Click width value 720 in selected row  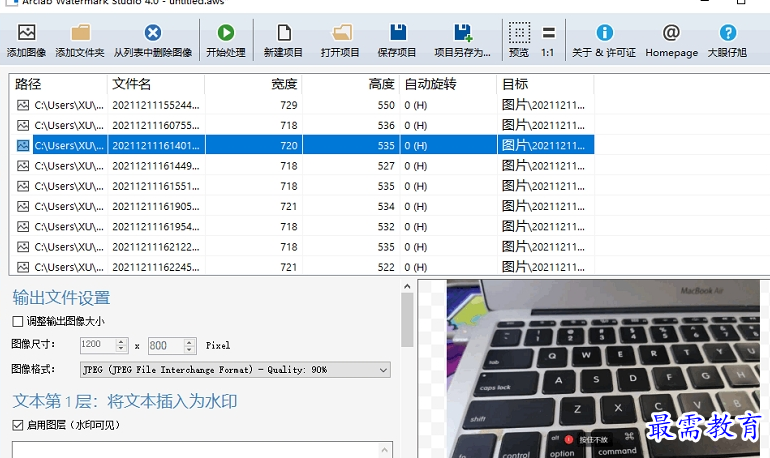289,145
